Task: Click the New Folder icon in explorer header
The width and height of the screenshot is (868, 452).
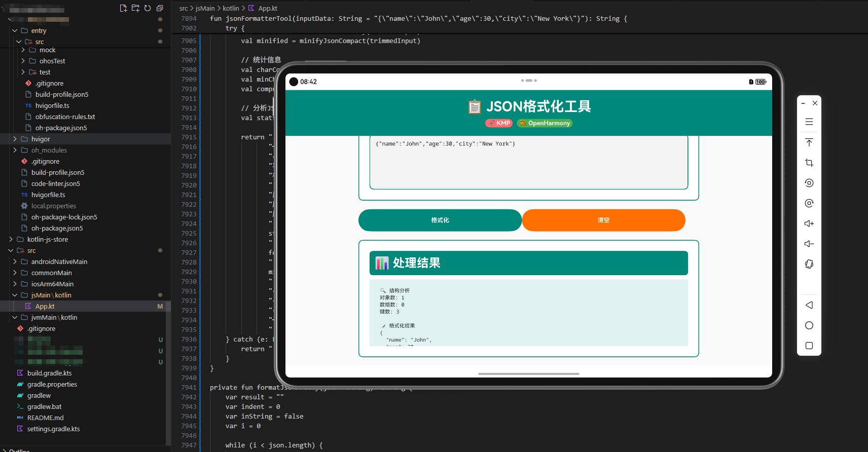Action: point(135,8)
